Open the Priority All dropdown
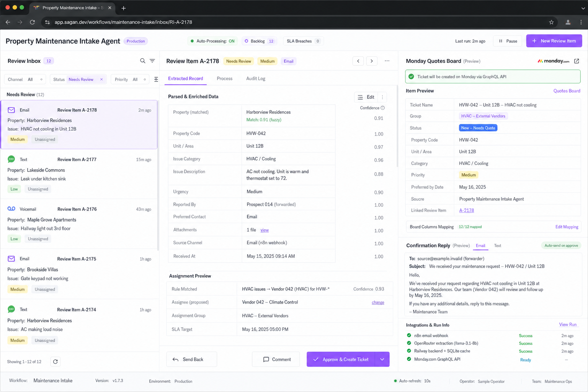This screenshot has height=392, width=588. pos(130,79)
